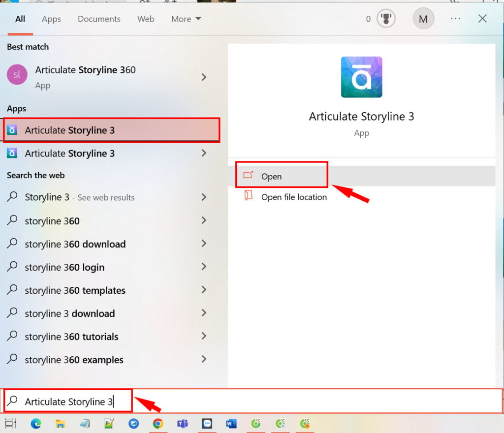504x433 pixels.
Task: Open Microsoft Teams from the taskbar
Action: [182, 424]
